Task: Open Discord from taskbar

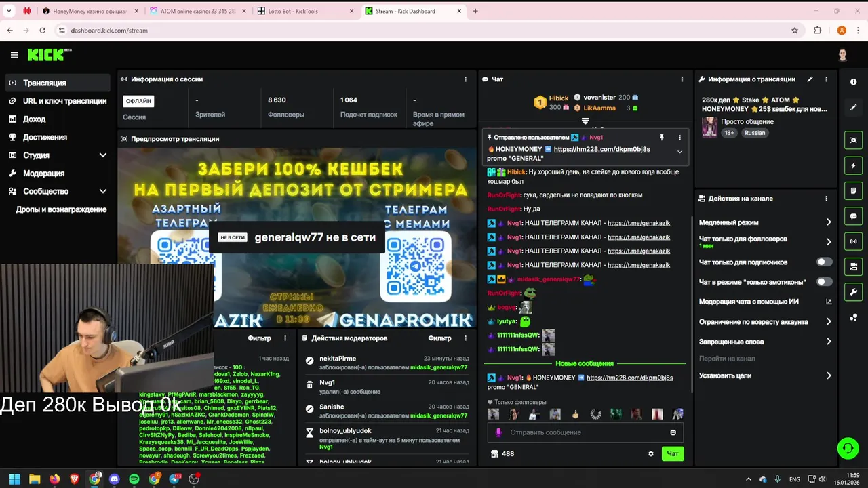Action: pos(114,479)
